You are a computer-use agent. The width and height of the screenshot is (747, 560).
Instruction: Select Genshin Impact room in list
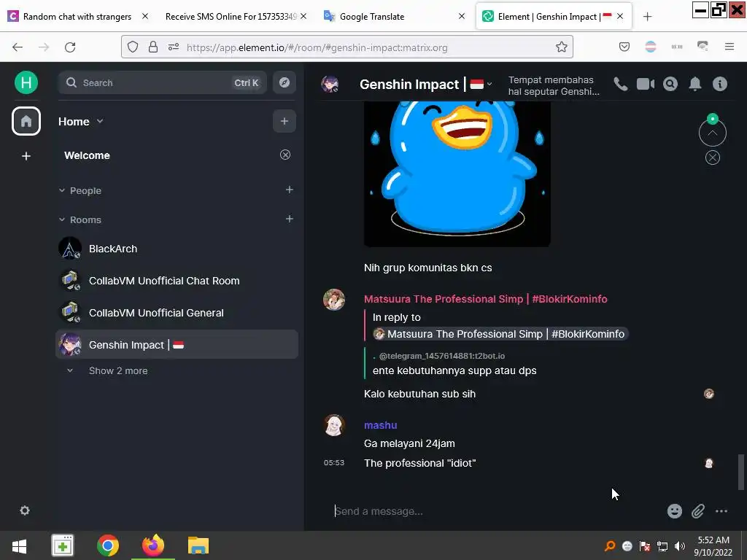(177, 344)
